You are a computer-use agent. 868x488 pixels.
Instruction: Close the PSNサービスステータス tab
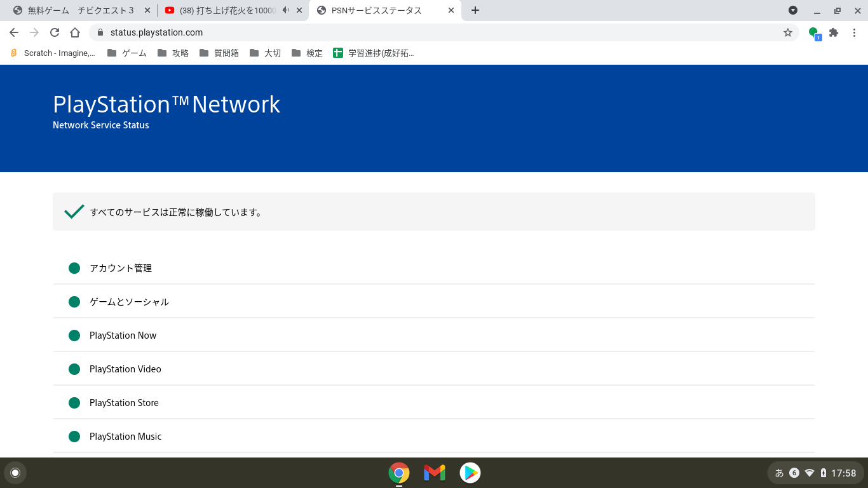[x=451, y=10]
